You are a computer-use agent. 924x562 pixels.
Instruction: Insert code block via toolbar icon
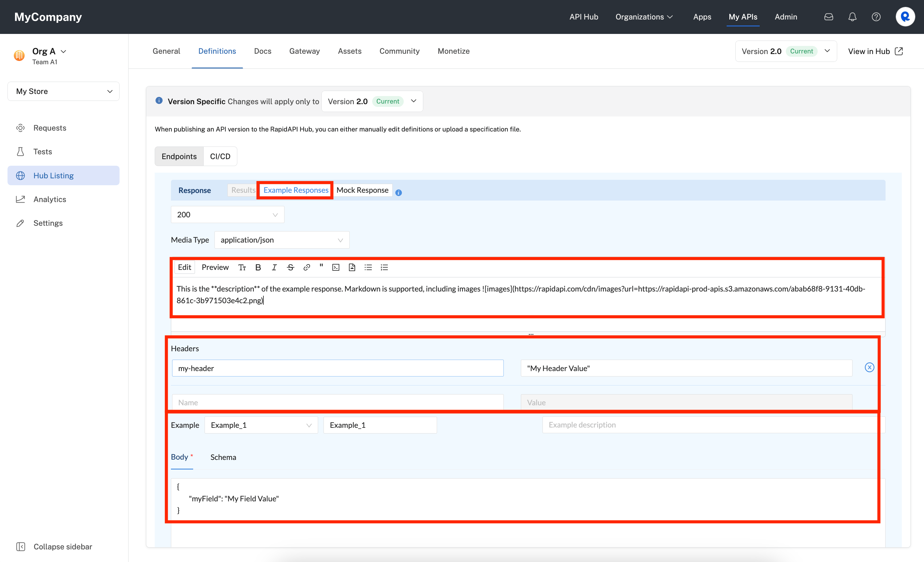coord(336,267)
